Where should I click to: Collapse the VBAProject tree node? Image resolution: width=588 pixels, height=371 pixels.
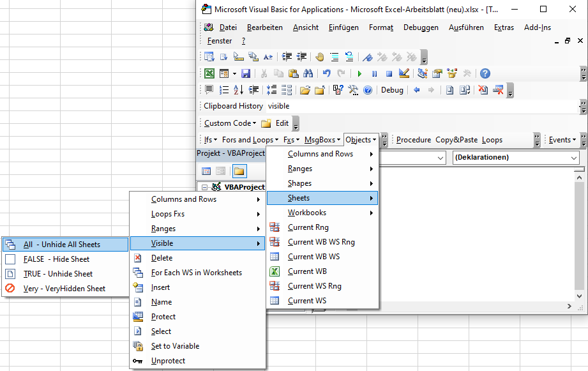click(x=204, y=187)
